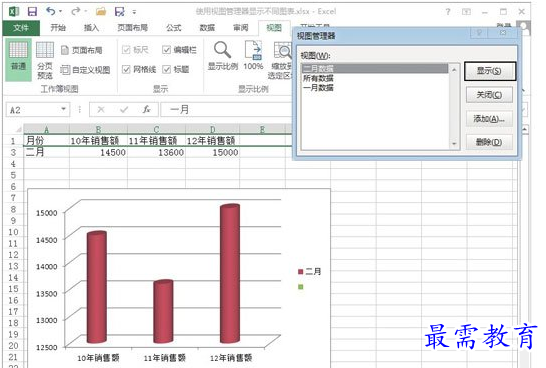Click the 删除(D) button
Image resolution: width=546 pixels, height=368 pixels.
(x=489, y=142)
